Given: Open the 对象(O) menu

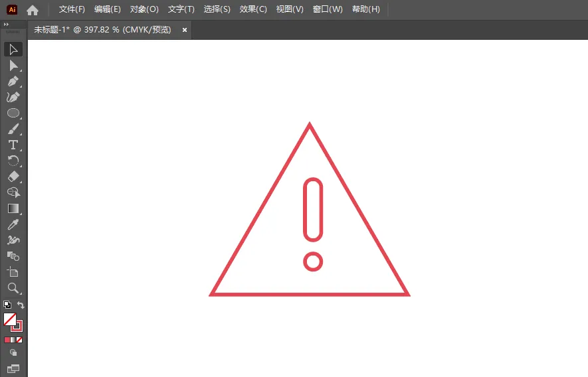Looking at the screenshot, I should pyautogui.click(x=144, y=9).
